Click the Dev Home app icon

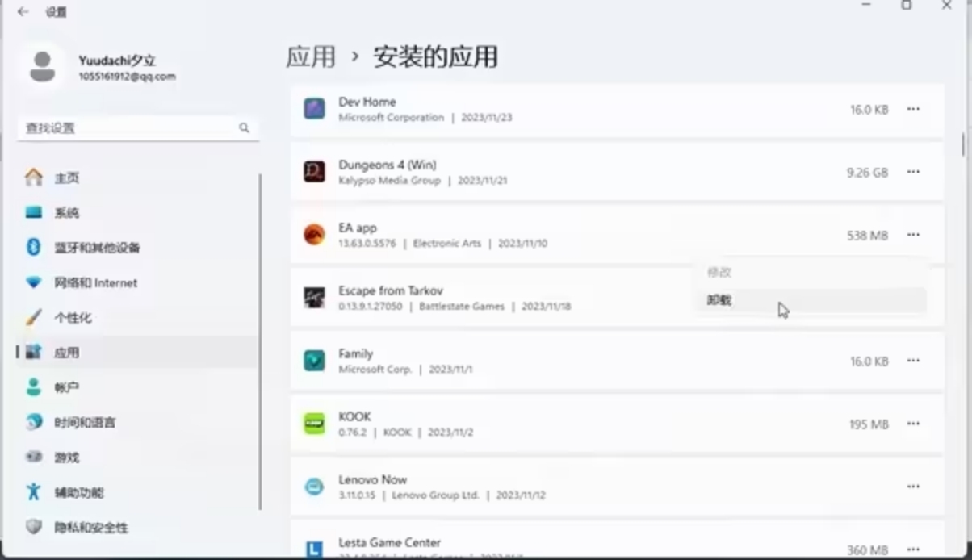pyautogui.click(x=314, y=108)
